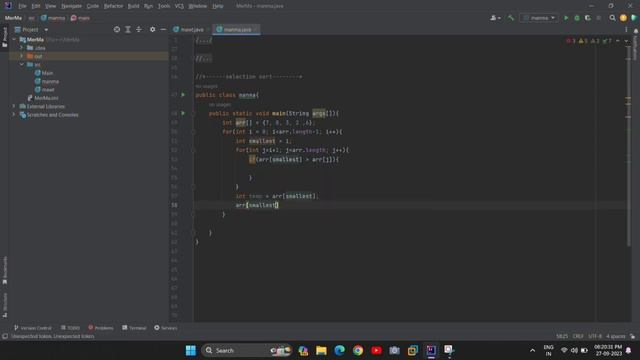640x360 pixels.
Task: Toggle the bottom-left tool windows quick-access icon
Action: point(5,336)
